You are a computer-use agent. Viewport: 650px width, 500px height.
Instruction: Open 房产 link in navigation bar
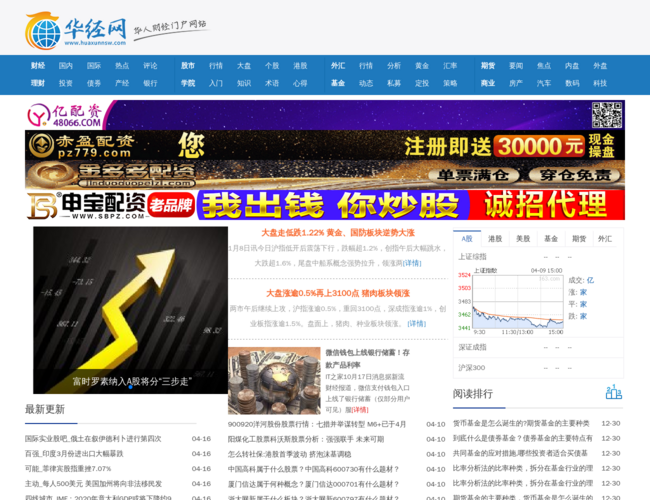pos(516,83)
